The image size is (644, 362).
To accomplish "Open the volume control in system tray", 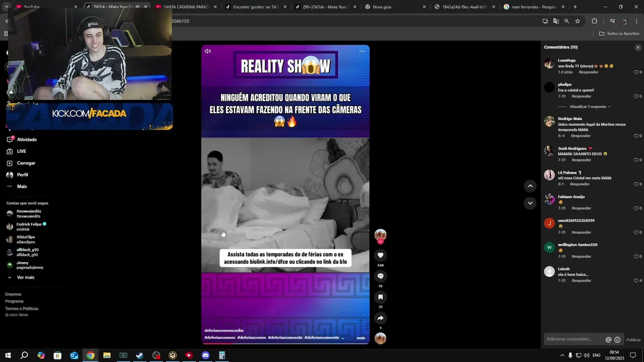I will coord(587,355).
